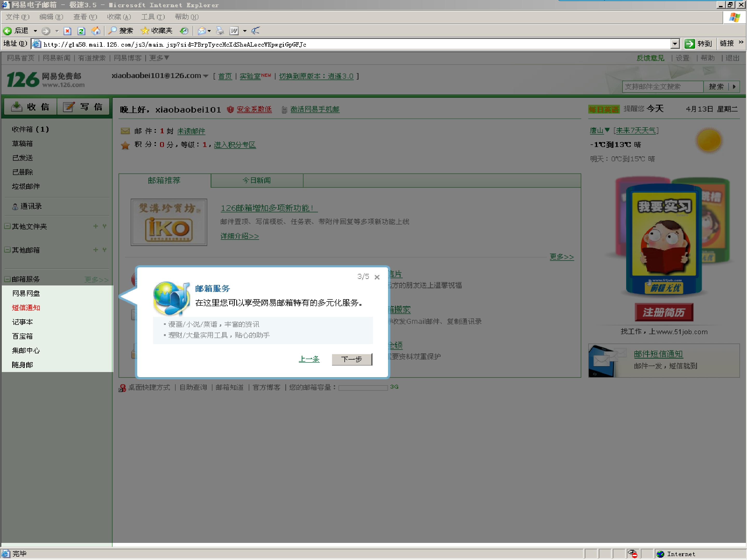Click the 写信 compose pencil icon
Screen dimensions: 747x560
tap(69, 107)
